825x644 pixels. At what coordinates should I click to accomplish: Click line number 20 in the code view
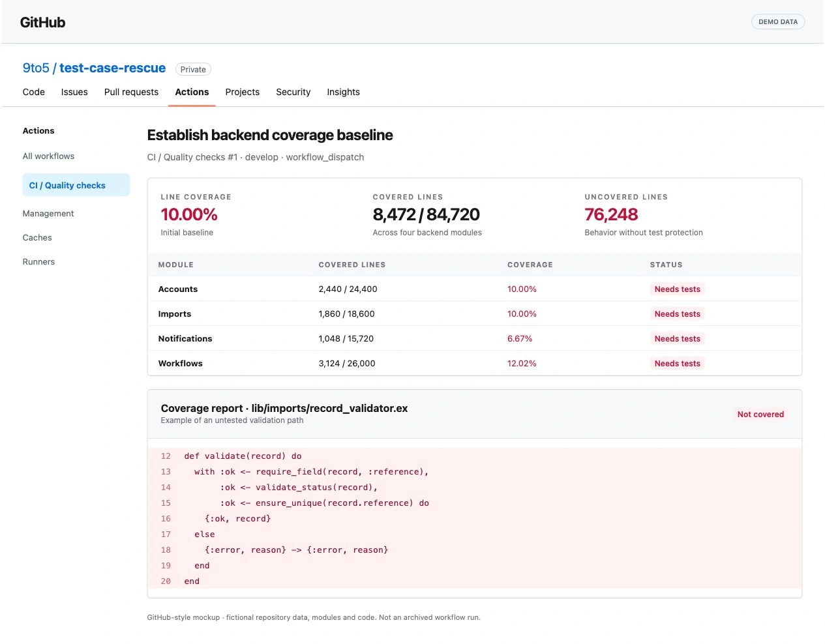166,581
